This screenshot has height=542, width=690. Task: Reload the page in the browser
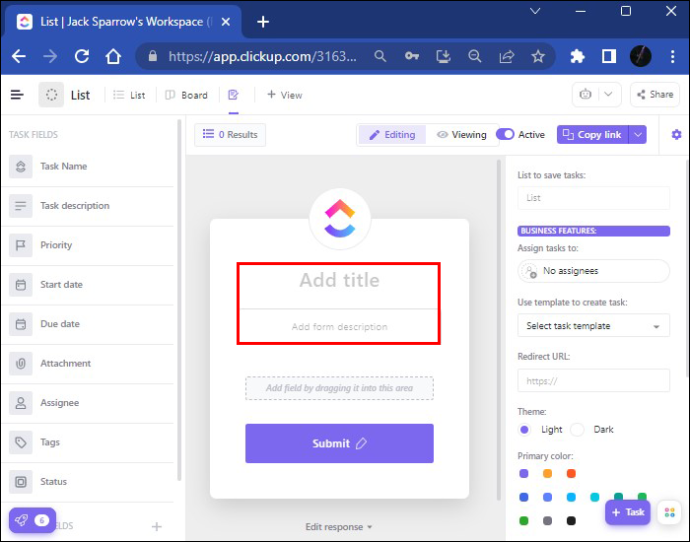pyautogui.click(x=82, y=56)
